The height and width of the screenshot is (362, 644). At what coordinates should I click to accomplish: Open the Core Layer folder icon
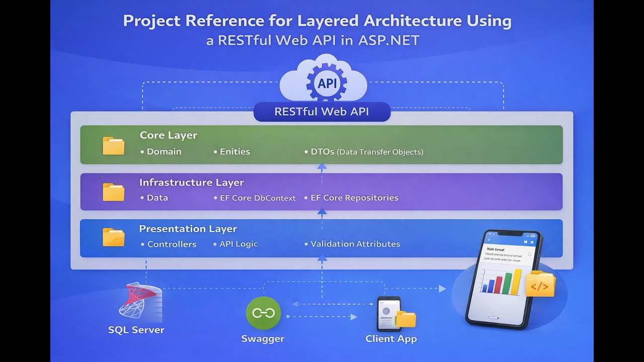(x=114, y=145)
